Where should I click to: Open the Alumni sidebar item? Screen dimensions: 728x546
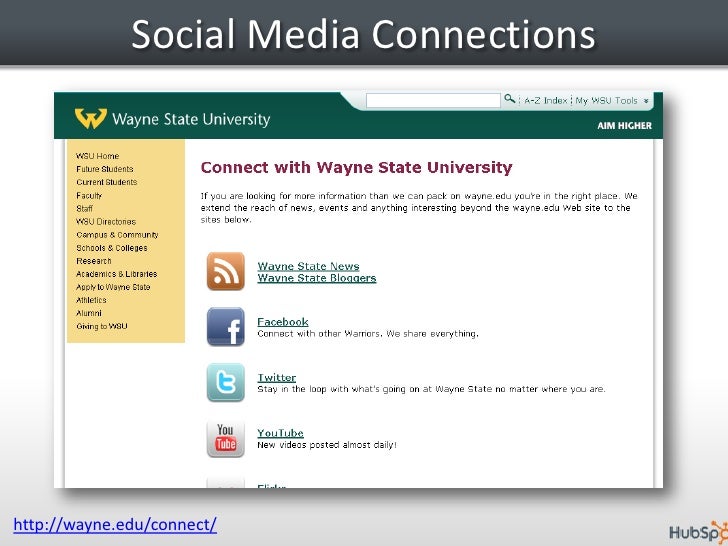[x=88, y=313]
